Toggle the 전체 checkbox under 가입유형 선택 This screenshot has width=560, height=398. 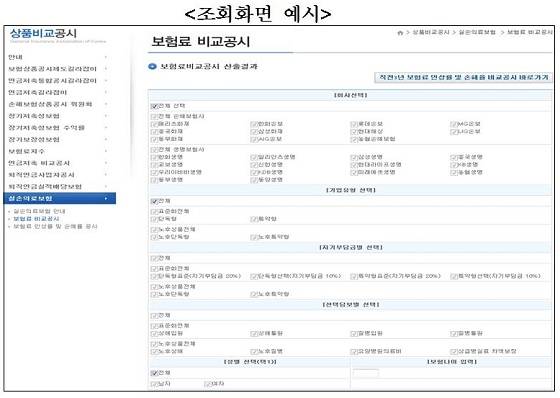pos(154,202)
